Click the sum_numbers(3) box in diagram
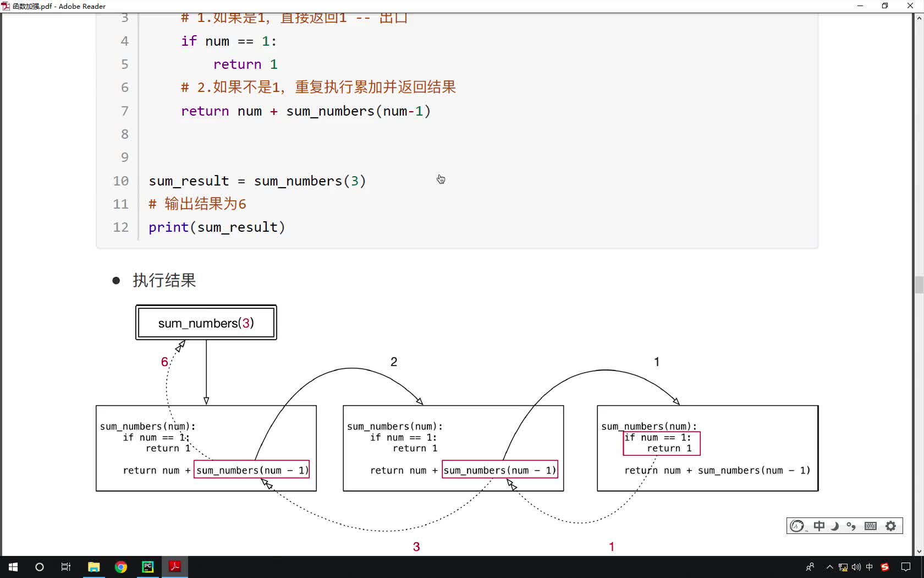Image resolution: width=924 pixels, height=578 pixels. tap(206, 323)
